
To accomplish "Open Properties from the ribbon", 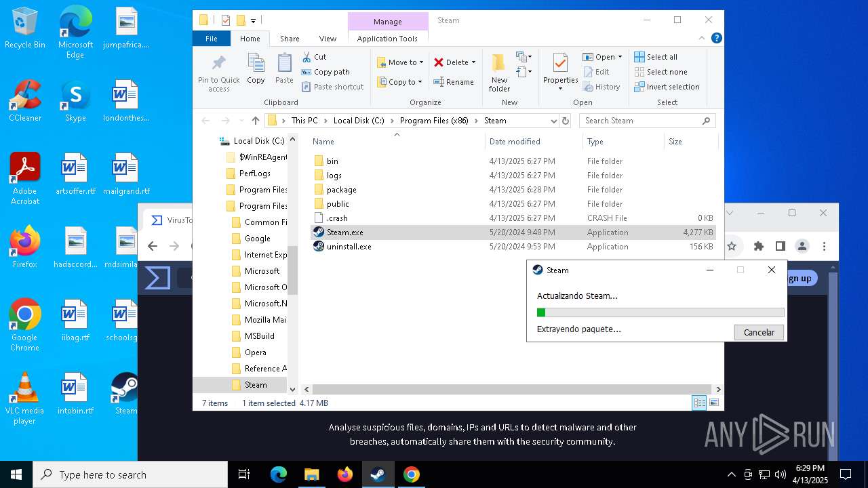I will pos(560,73).
